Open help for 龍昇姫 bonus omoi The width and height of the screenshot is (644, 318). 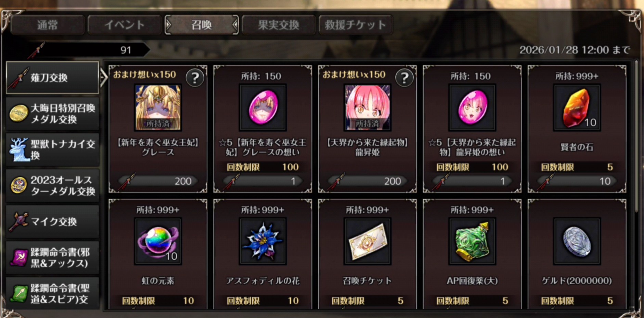[404, 78]
